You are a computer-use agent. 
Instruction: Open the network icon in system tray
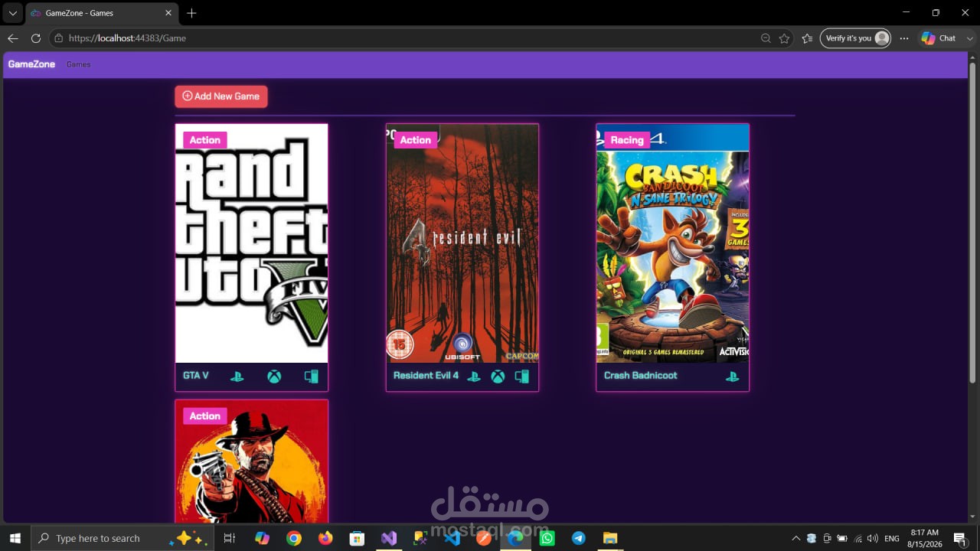click(x=858, y=539)
